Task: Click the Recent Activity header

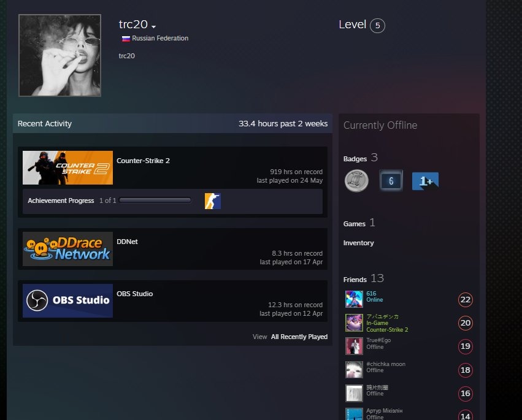Action: 45,123
